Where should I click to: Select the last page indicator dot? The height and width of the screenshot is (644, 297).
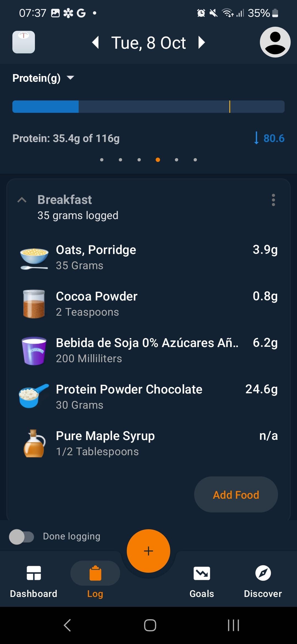point(195,160)
